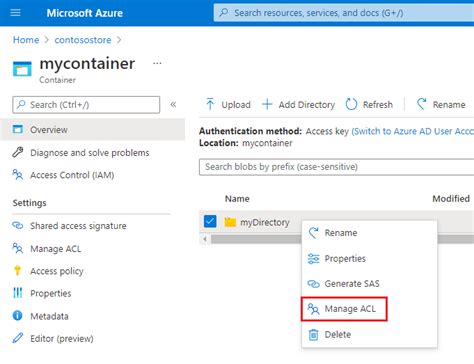Refresh the container listing
The height and width of the screenshot is (364, 474).
pyautogui.click(x=369, y=104)
